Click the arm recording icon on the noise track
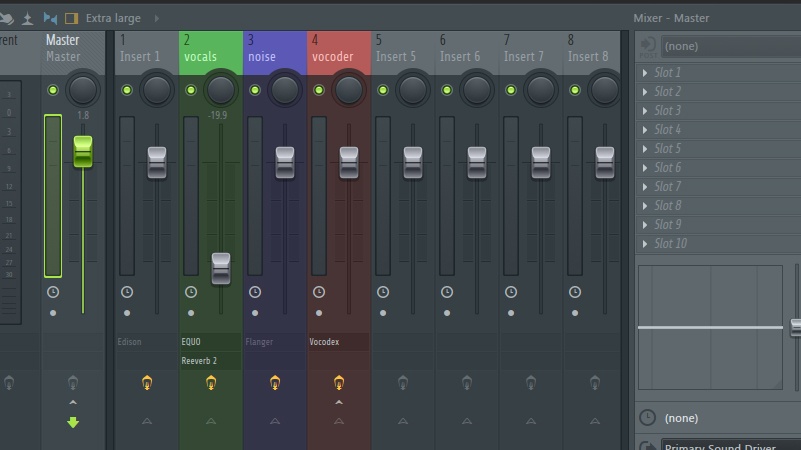Image resolution: width=801 pixels, height=450 pixels. click(275, 382)
